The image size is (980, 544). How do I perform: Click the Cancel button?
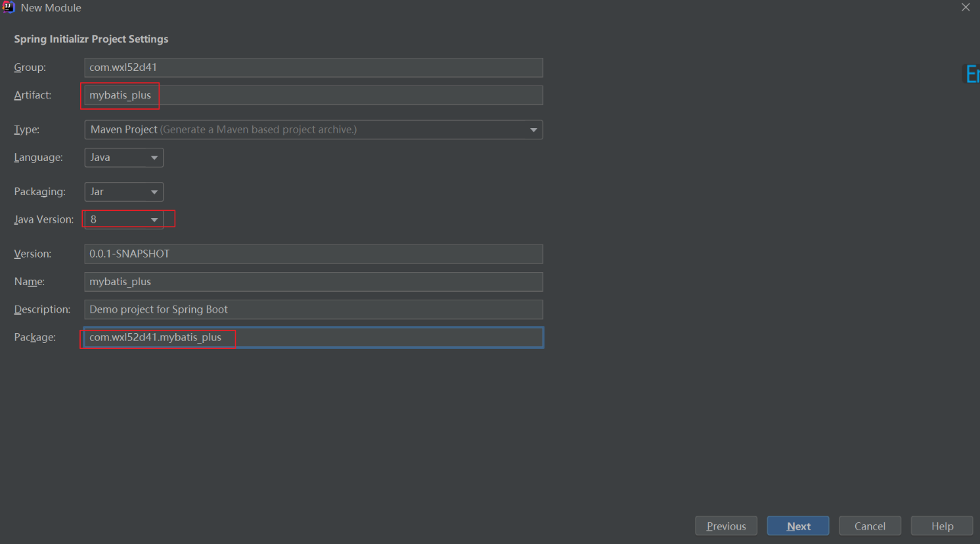pos(870,526)
